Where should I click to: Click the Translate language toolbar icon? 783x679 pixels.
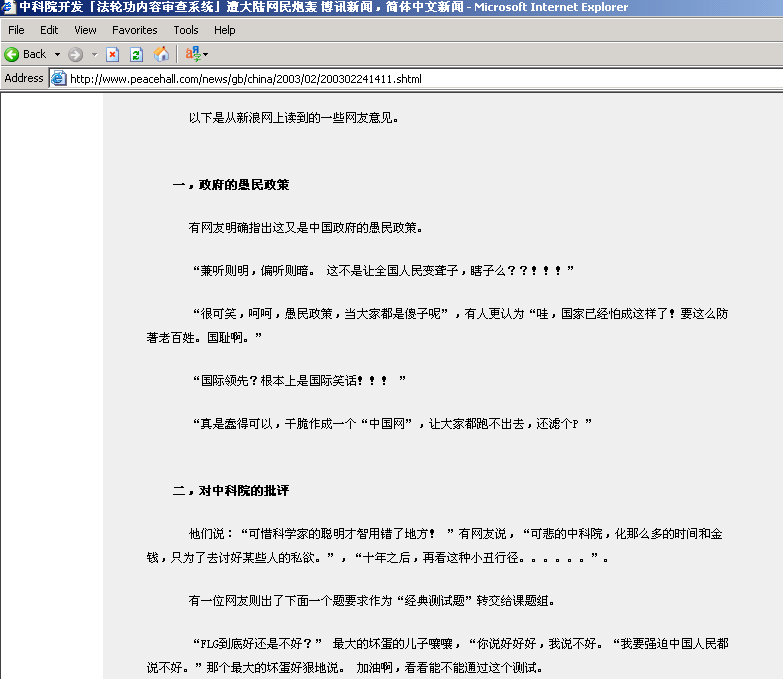point(193,54)
